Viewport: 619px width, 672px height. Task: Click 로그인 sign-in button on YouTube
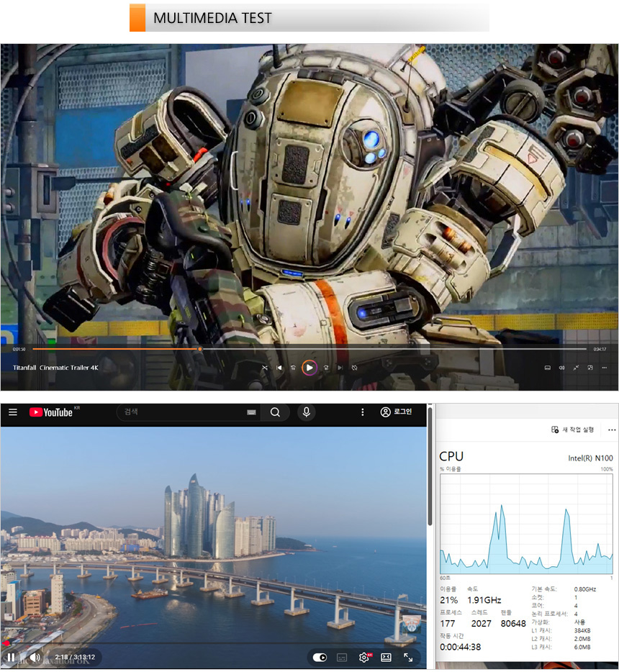[396, 412]
